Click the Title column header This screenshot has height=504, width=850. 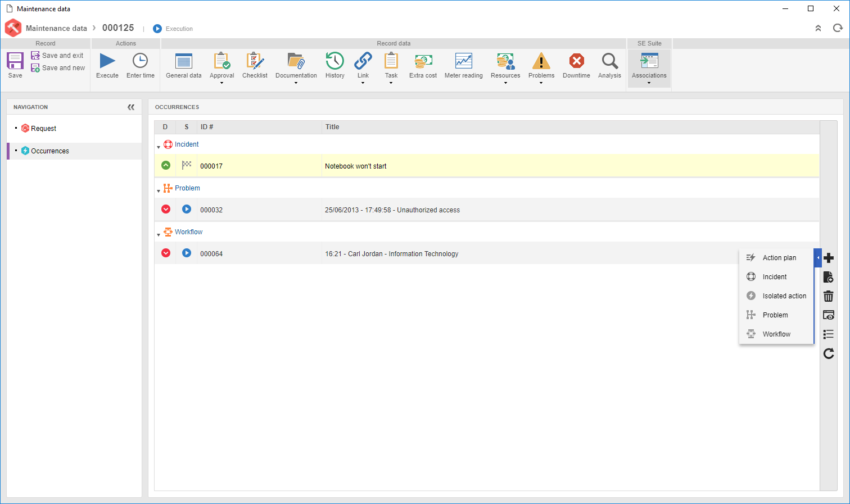[571, 127]
